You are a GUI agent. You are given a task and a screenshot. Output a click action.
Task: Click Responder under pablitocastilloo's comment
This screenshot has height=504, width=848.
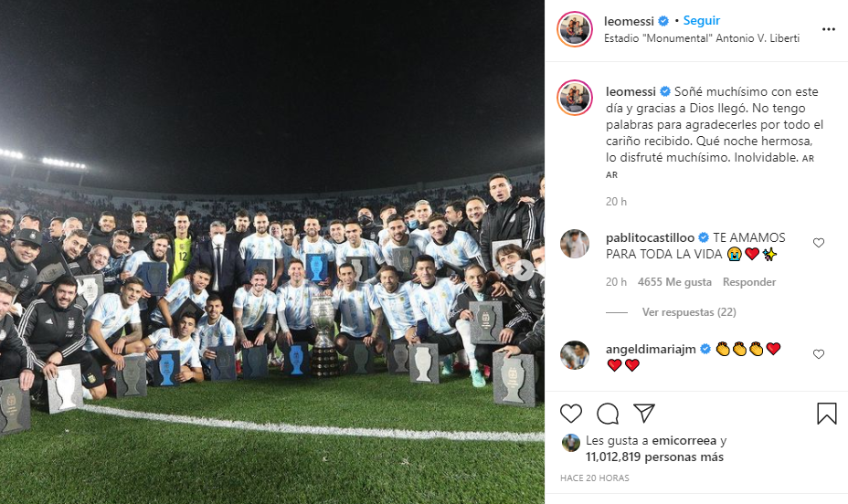point(749,282)
